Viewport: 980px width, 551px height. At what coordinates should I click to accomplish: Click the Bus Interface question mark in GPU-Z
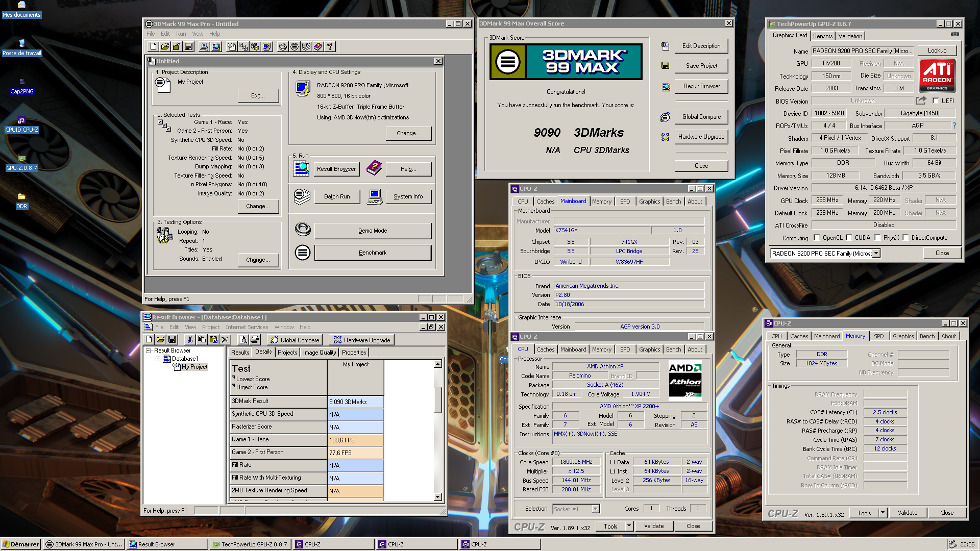coord(954,126)
